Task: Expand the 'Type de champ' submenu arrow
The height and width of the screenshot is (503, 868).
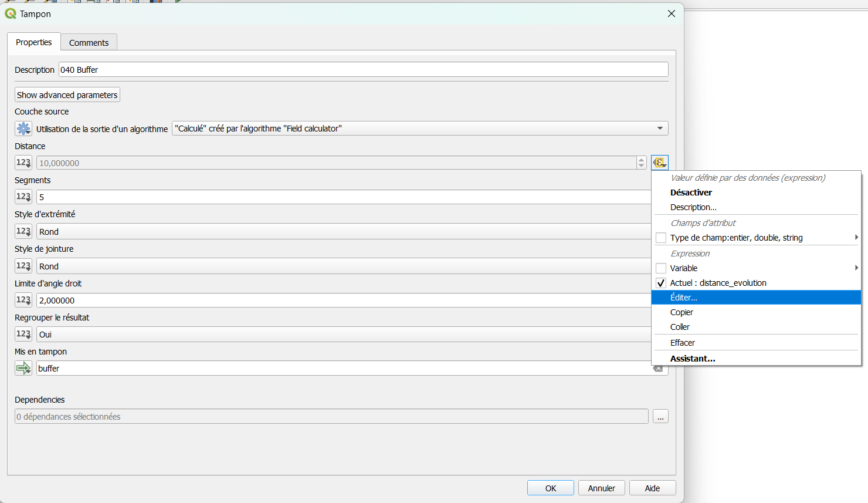Action: pos(856,238)
